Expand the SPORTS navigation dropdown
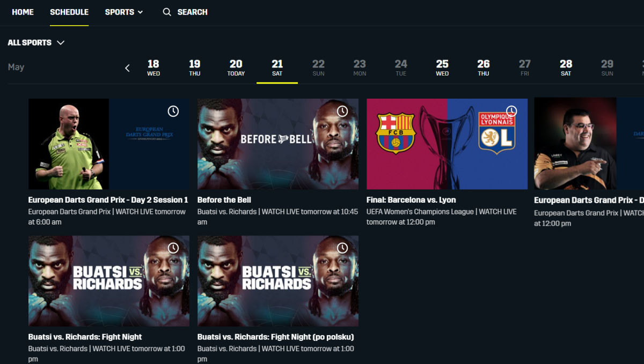 [x=124, y=12]
